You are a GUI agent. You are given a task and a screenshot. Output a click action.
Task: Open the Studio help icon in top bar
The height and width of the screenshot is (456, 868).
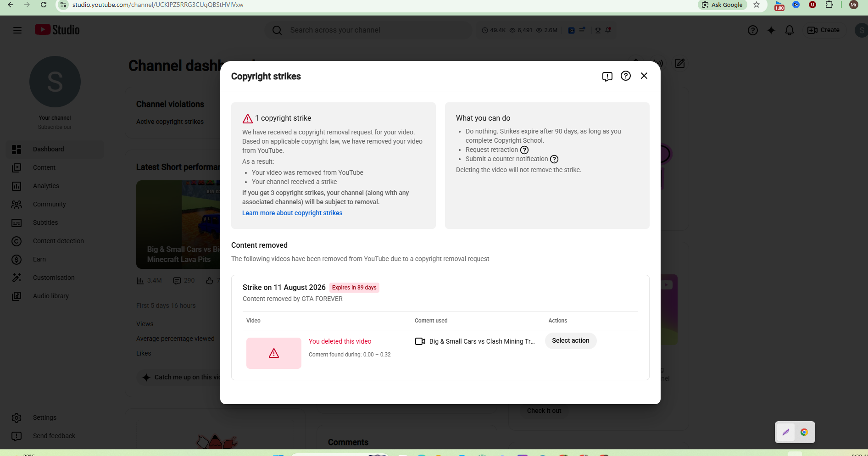point(753,30)
